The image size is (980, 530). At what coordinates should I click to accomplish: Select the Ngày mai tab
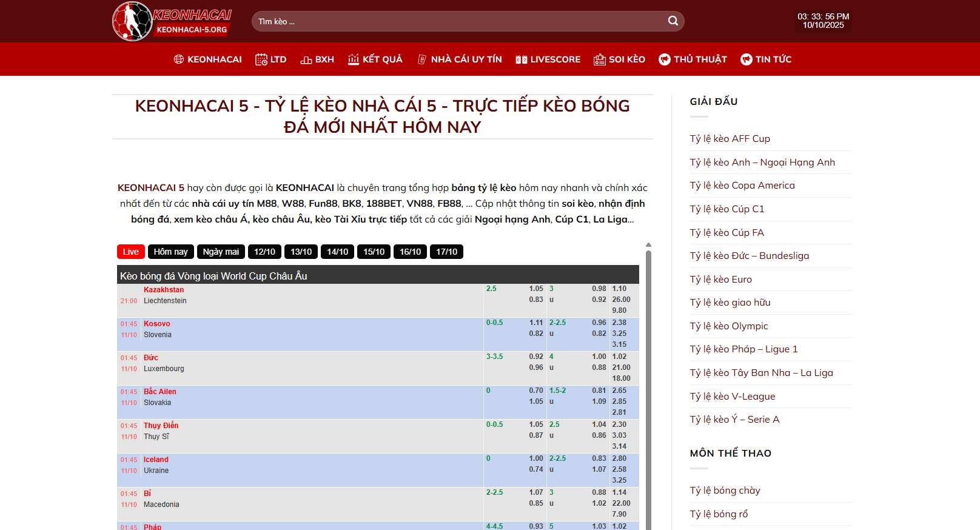(221, 252)
